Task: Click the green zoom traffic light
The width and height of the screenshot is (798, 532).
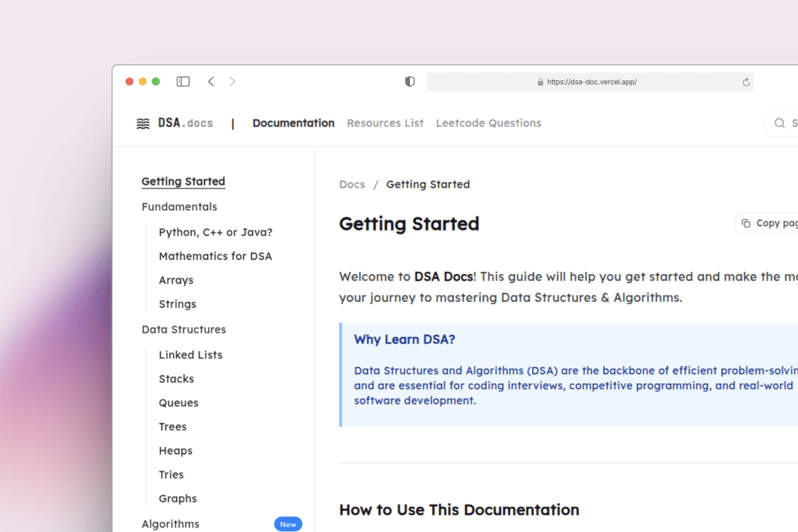Action: [156, 81]
